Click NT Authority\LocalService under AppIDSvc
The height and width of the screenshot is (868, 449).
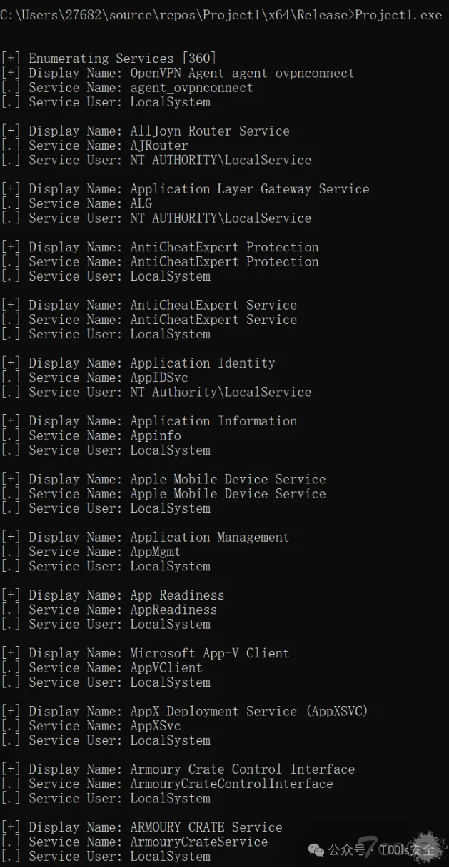click(221, 392)
